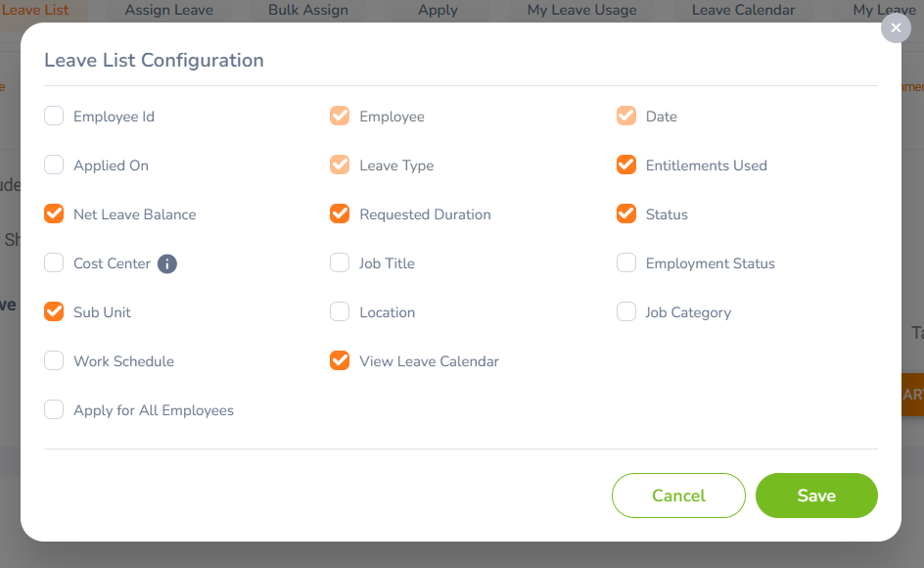Check the Applied On column option
Image resolution: width=924 pixels, height=568 pixels.
[54, 166]
